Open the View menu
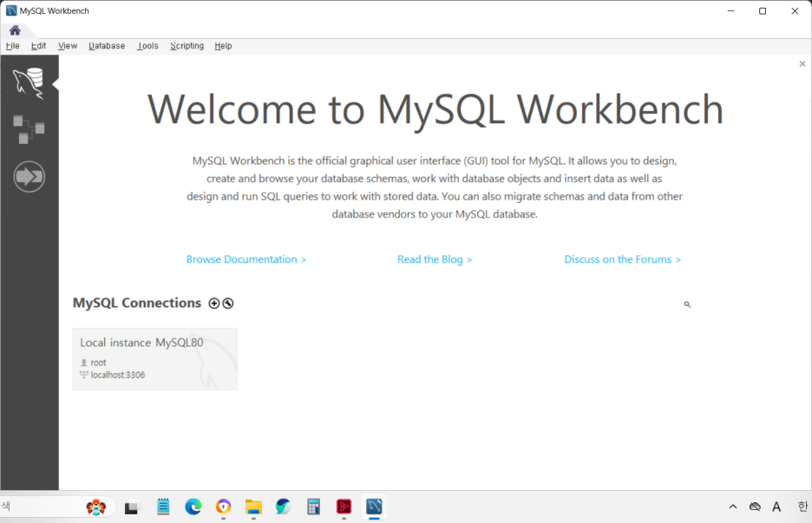This screenshot has height=523, width=812. tap(68, 46)
